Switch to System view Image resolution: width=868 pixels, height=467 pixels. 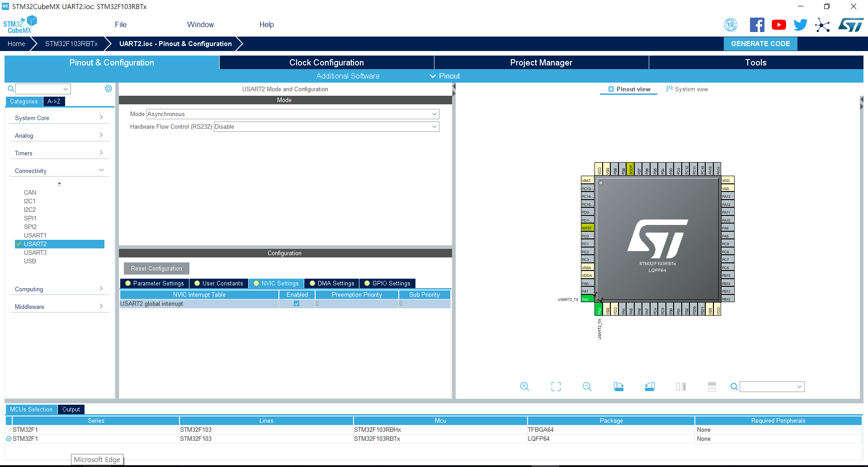click(x=687, y=89)
